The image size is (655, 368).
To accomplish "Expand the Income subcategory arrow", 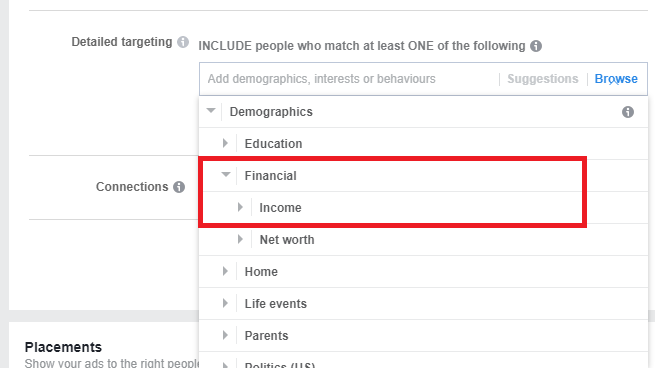I will 240,207.
